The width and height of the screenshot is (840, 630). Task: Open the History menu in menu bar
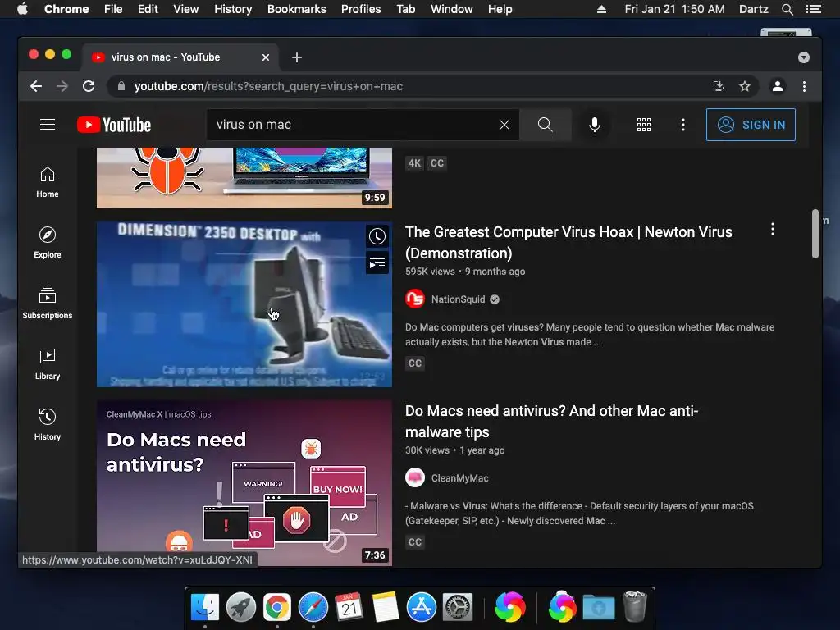point(233,9)
